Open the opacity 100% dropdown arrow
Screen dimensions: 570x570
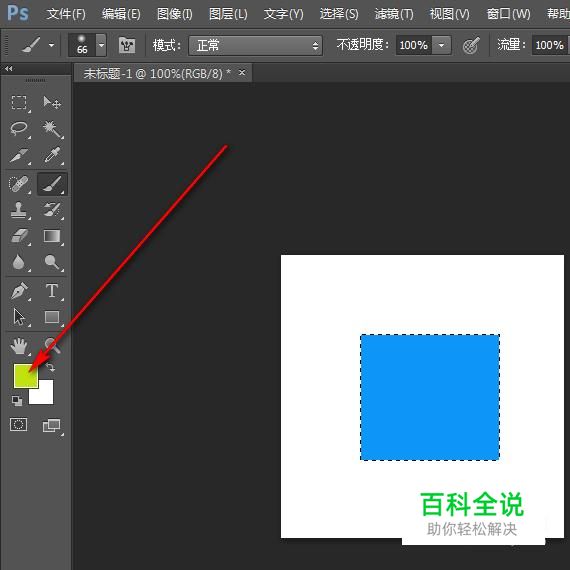(441, 45)
